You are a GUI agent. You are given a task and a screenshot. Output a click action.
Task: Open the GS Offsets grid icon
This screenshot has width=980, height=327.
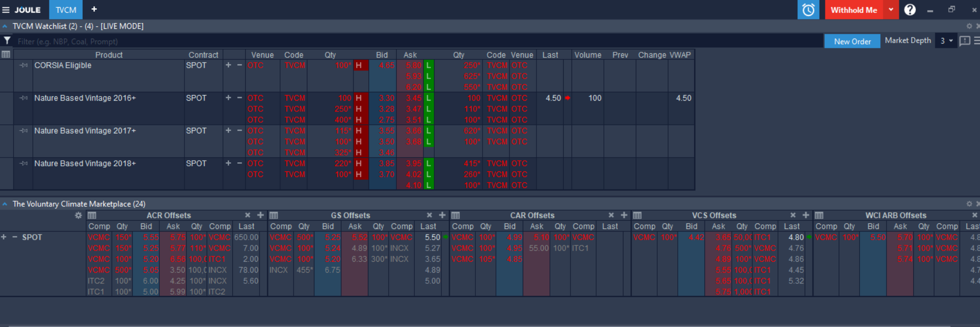pos(274,215)
